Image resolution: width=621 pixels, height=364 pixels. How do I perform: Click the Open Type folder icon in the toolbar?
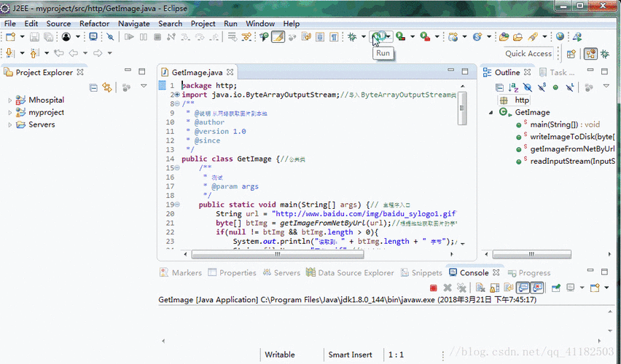coord(504,37)
